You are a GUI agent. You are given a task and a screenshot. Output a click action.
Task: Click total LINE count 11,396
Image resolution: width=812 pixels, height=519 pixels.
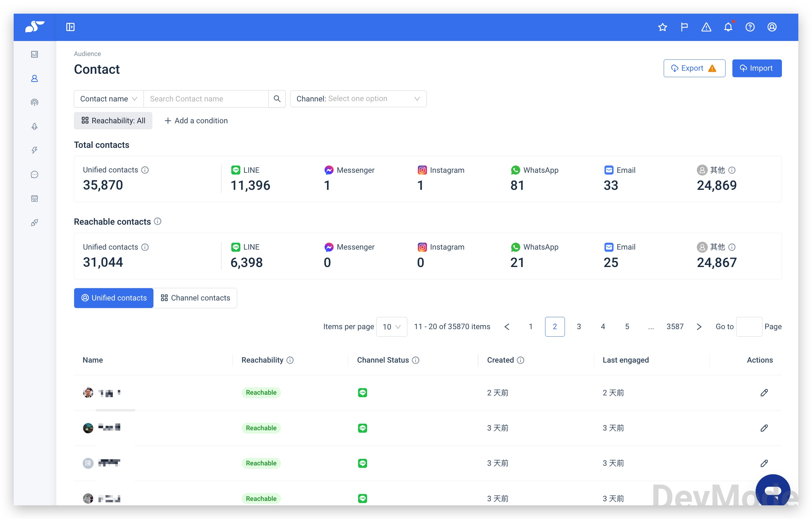(x=251, y=185)
